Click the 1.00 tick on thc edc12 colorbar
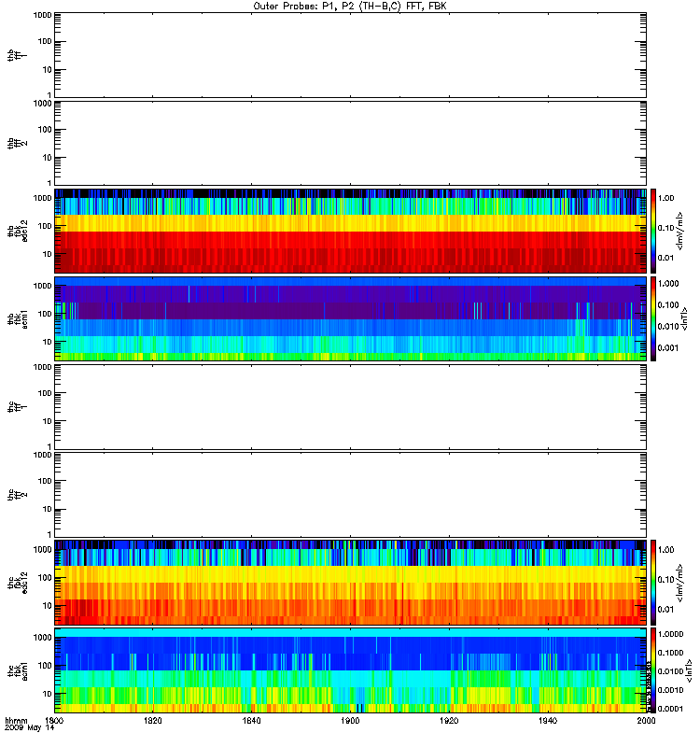 click(x=665, y=550)
